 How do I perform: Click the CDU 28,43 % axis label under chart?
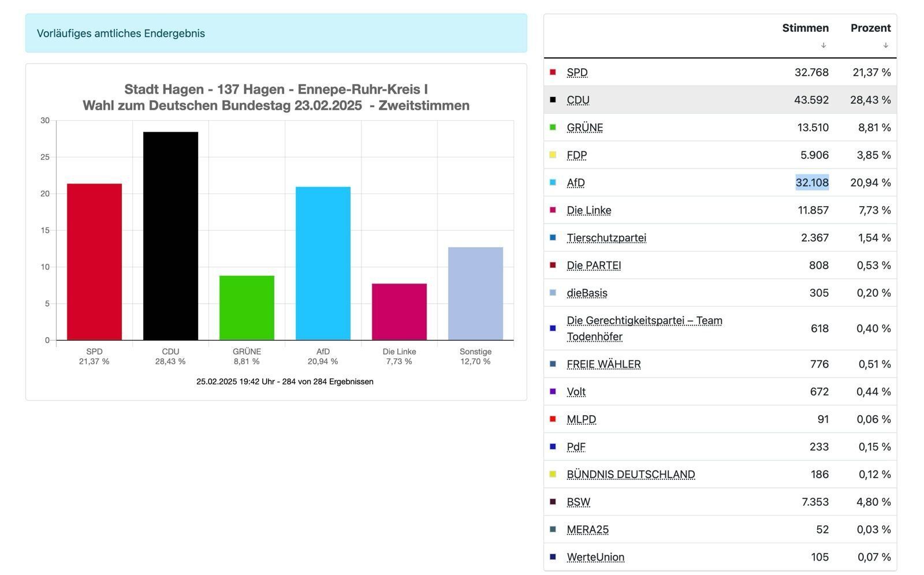[170, 356]
